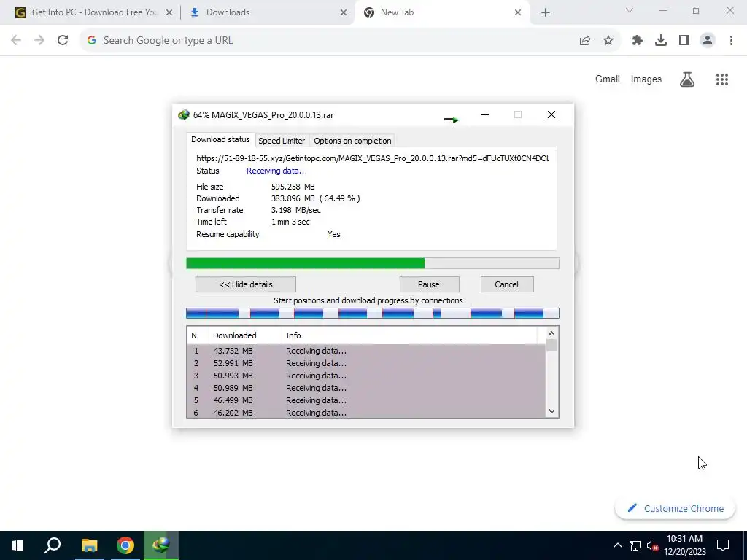Click the network tray icon

click(635, 545)
